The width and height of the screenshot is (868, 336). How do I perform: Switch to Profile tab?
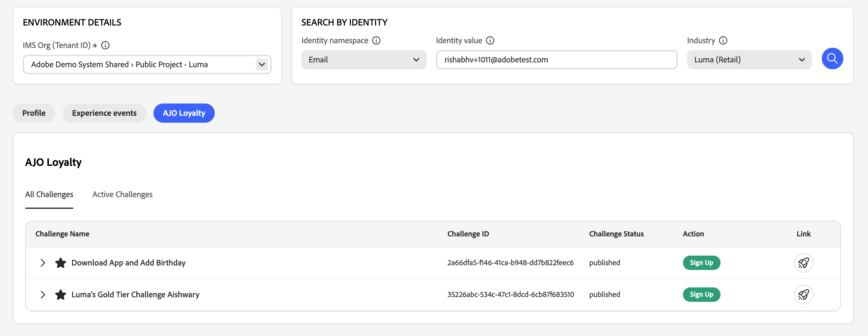(34, 113)
